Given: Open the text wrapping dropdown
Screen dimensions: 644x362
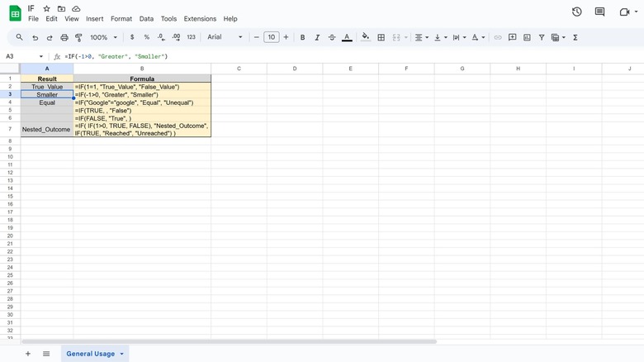Looking at the screenshot, I should (x=459, y=37).
